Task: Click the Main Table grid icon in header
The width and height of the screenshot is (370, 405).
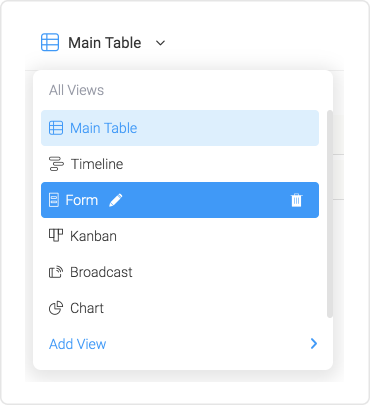Action: [x=50, y=42]
